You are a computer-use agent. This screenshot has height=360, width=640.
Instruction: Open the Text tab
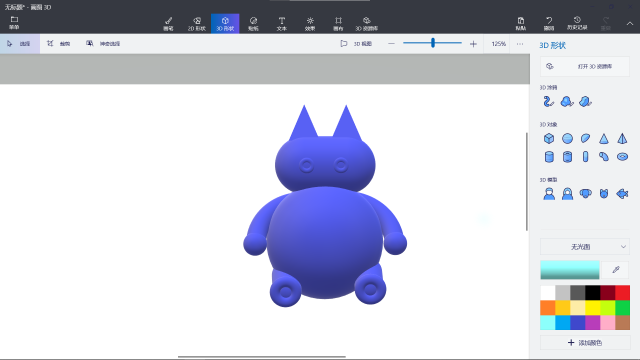[282, 24]
